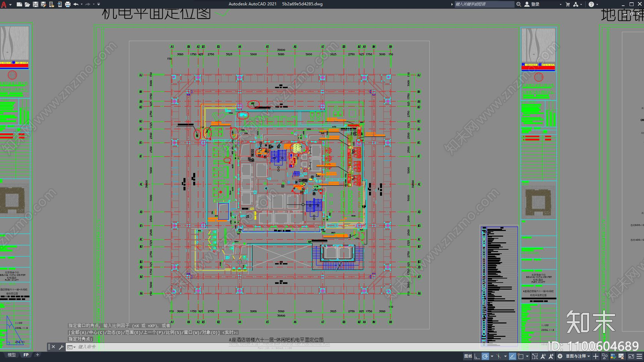Open the workspace switching gear icon
Screen dimensions: 644x362
click(x=560, y=356)
